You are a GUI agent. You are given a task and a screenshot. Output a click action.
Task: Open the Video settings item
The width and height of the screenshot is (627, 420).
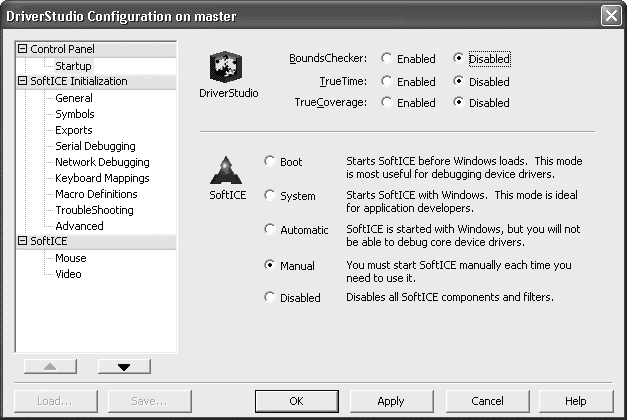[x=70, y=274]
